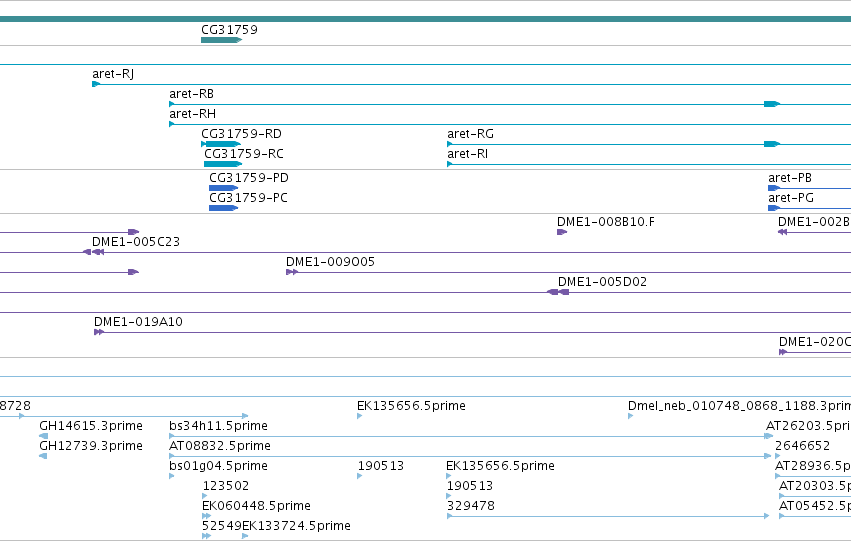Click the aret-RG exon block
The image size is (851, 541).
tap(772, 144)
